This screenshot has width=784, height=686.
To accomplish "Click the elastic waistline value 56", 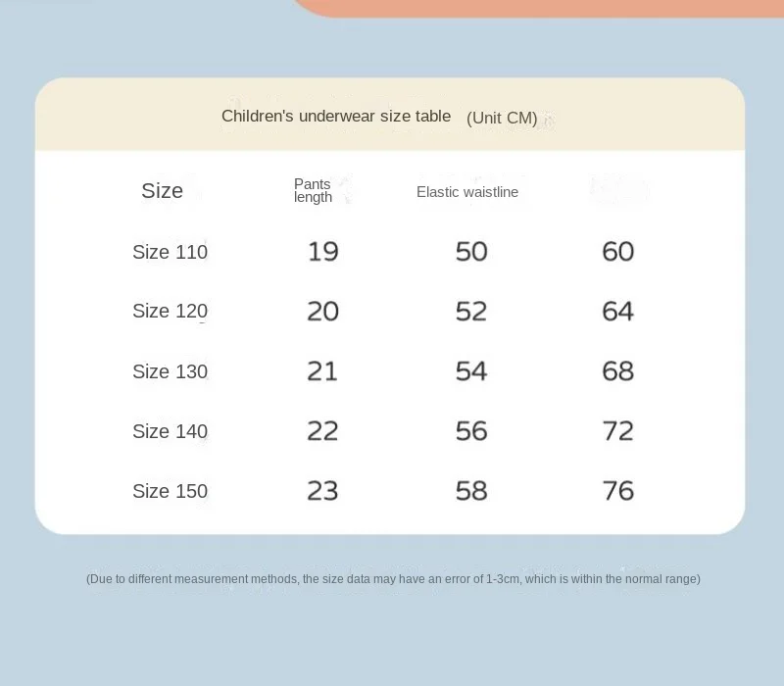I will click(471, 431).
